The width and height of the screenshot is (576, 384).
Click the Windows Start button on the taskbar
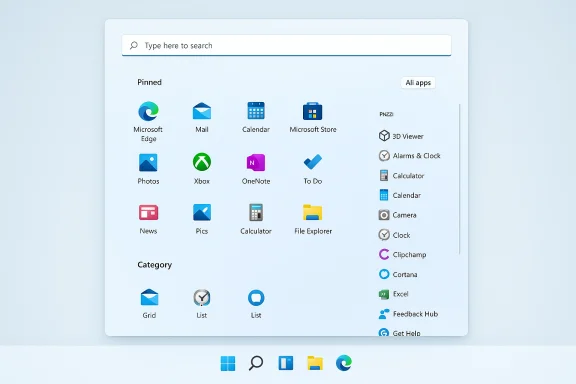point(228,363)
